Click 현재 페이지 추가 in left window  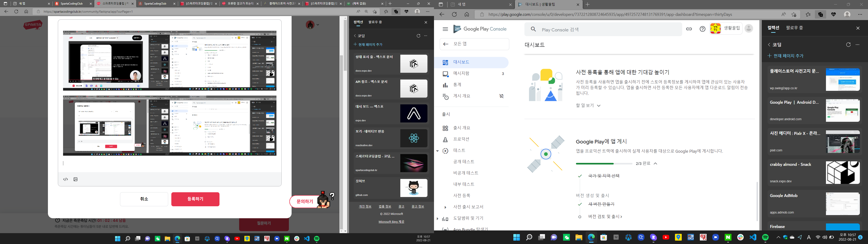point(368,45)
